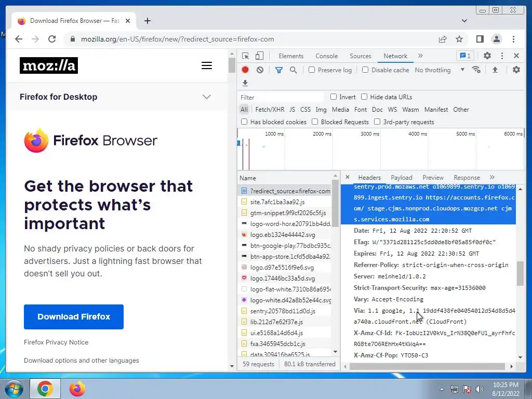532x399 pixels.
Task: Expand Firefox for Desktop section
Action: 207,97
